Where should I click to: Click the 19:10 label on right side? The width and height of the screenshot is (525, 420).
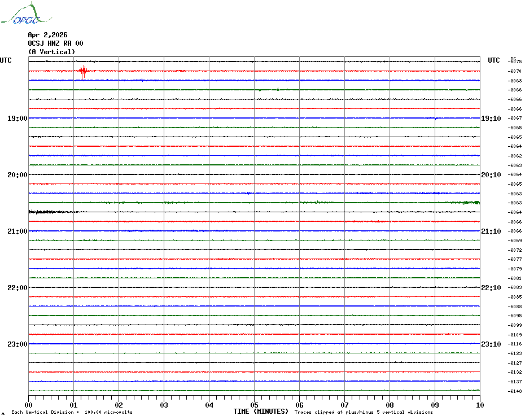click(491, 119)
